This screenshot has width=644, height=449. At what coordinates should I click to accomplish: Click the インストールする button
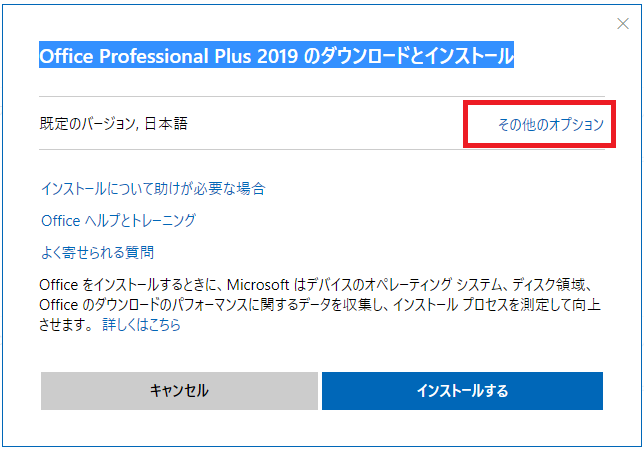[462, 391]
